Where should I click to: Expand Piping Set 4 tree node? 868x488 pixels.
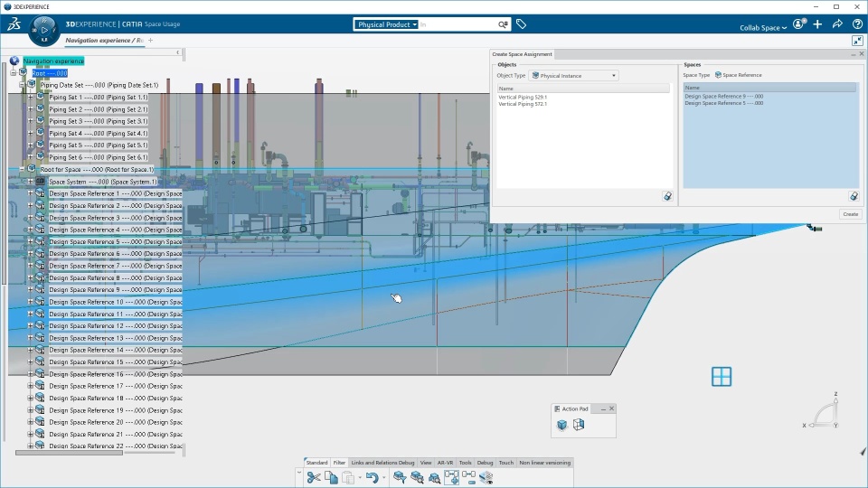(31, 133)
